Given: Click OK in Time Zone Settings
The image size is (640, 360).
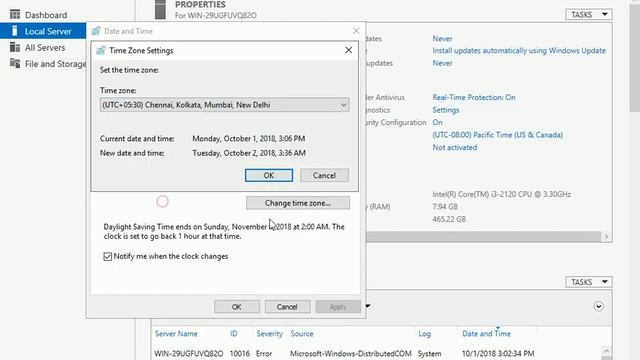Looking at the screenshot, I should pos(269,176).
